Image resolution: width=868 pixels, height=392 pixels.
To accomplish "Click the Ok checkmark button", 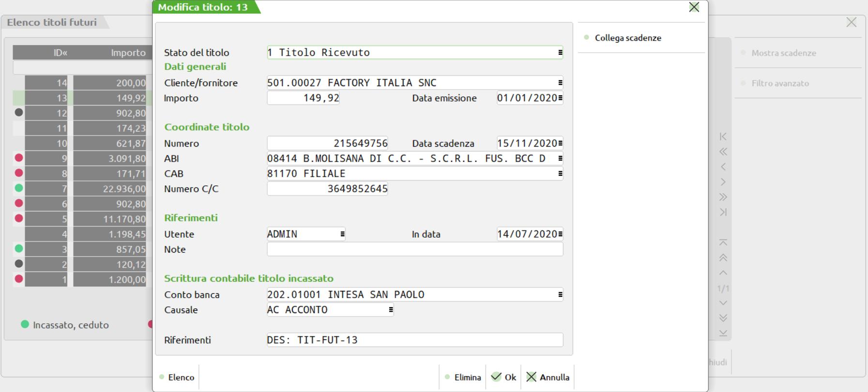I will coord(503,377).
